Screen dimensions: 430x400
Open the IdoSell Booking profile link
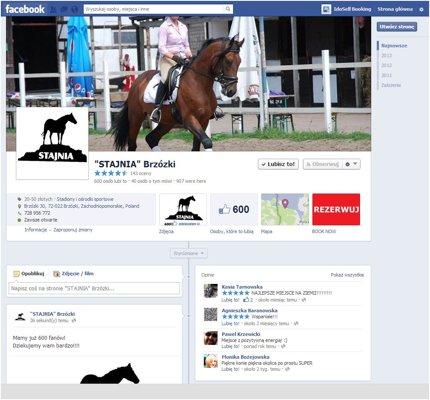pos(352,9)
